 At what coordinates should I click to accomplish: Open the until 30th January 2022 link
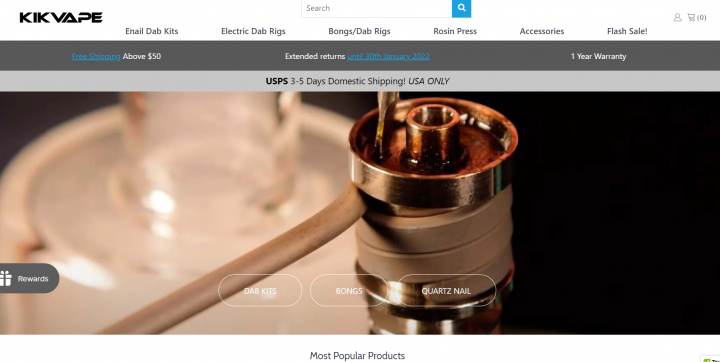pyautogui.click(x=388, y=56)
